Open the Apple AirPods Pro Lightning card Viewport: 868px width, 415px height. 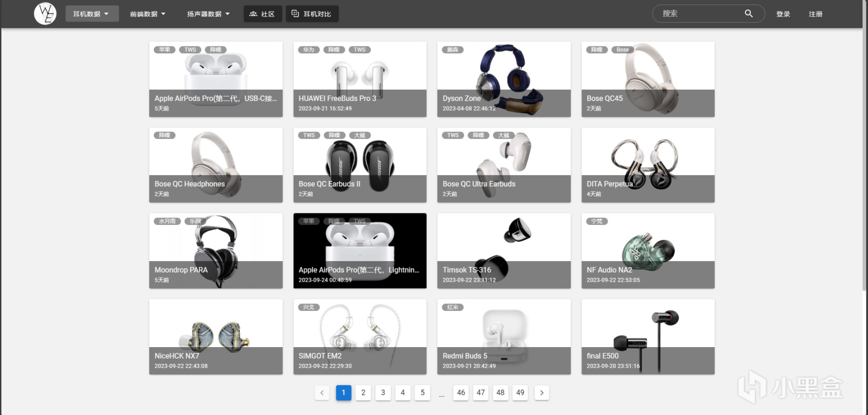(x=360, y=251)
